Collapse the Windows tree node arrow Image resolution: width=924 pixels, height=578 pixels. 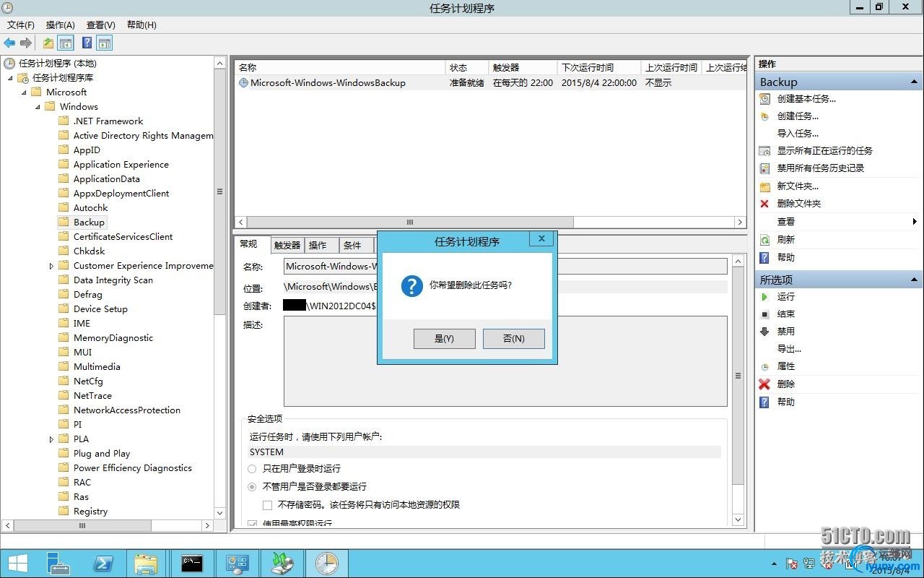[38, 107]
